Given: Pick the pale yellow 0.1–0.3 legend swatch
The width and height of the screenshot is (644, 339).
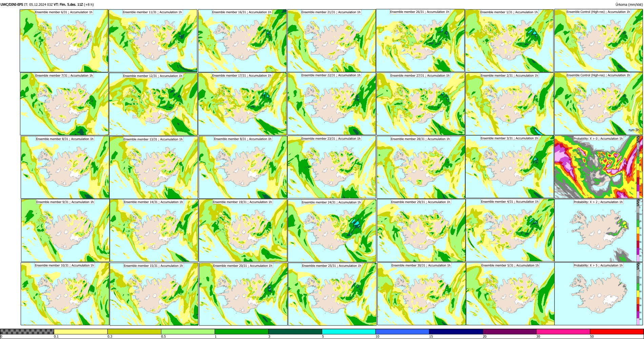Looking at the screenshot, I should point(81,332).
